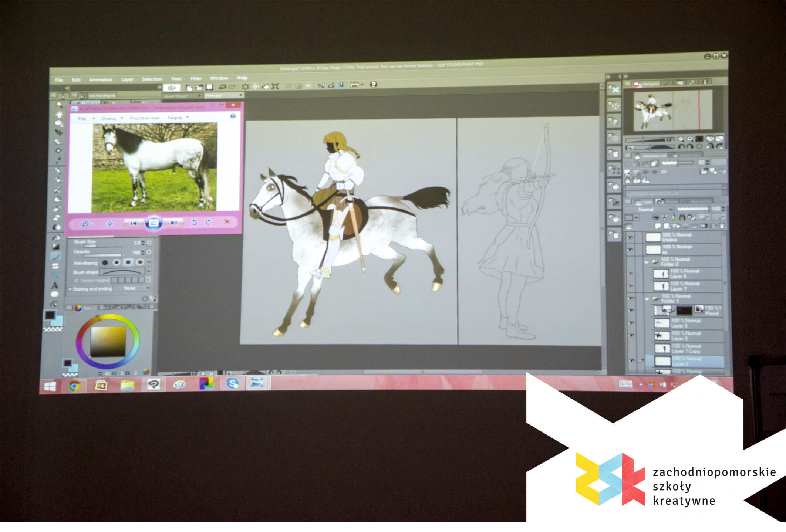Toggle visibility of Layer 5
Viewport: 786px width, 532px height.
pos(632,336)
